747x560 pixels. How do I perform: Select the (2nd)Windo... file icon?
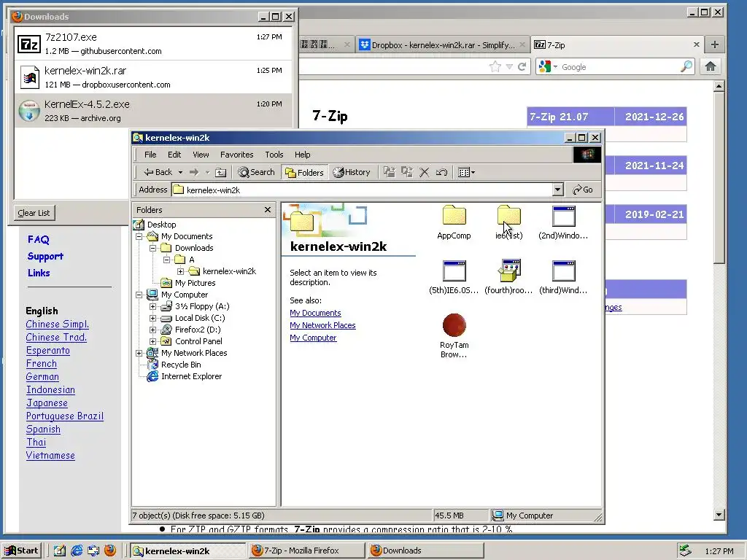click(564, 217)
